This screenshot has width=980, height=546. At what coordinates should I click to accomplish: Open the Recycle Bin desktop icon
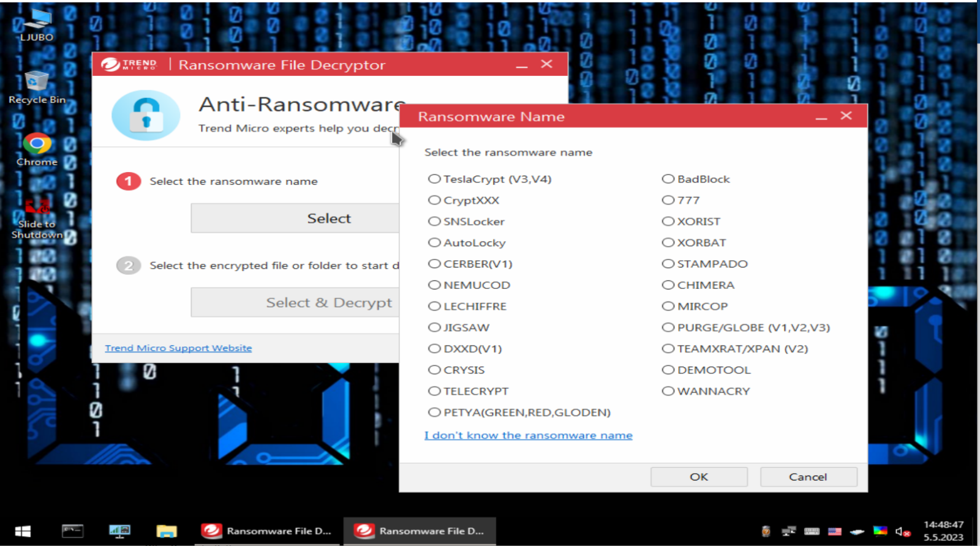point(37,88)
